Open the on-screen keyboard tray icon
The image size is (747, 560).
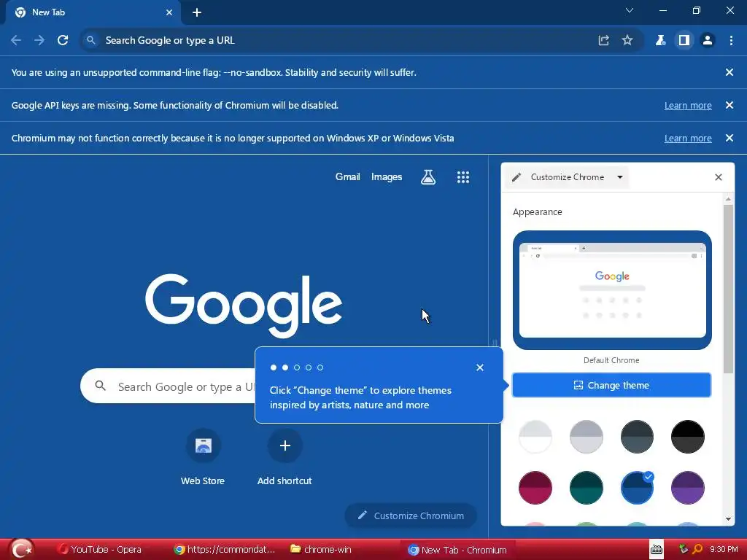click(x=657, y=549)
